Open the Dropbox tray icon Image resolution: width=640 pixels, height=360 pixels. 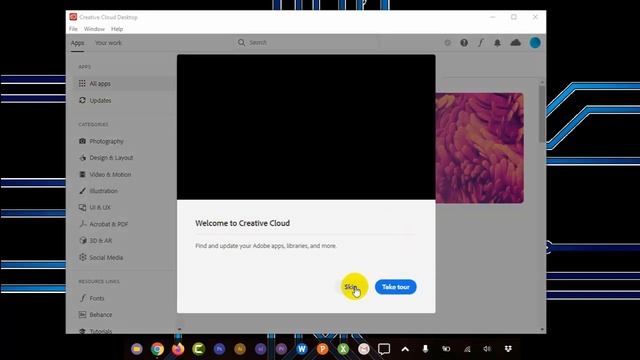pyautogui.click(x=508, y=349)
